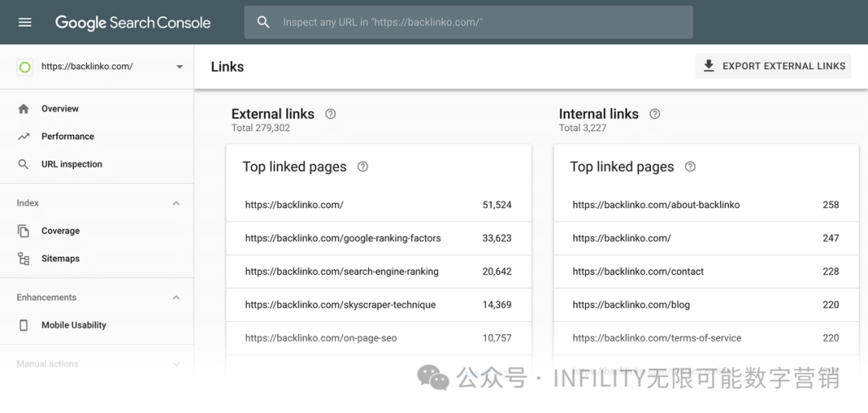Viewport: 868px width, 413px height.
Task: Select https://backlinko.com/ property name
Action: [x=87, y=67]
